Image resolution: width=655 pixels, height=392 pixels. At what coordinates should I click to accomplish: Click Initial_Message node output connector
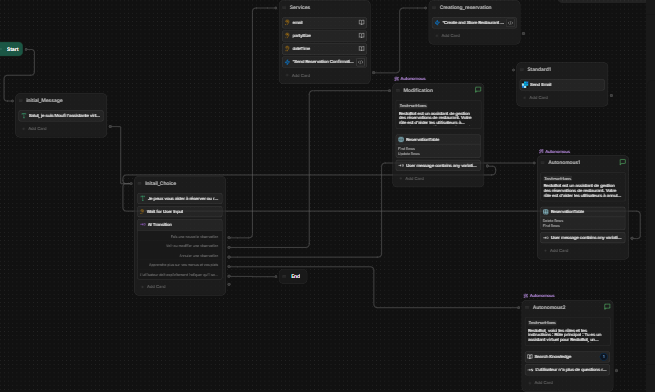[110, 126]
